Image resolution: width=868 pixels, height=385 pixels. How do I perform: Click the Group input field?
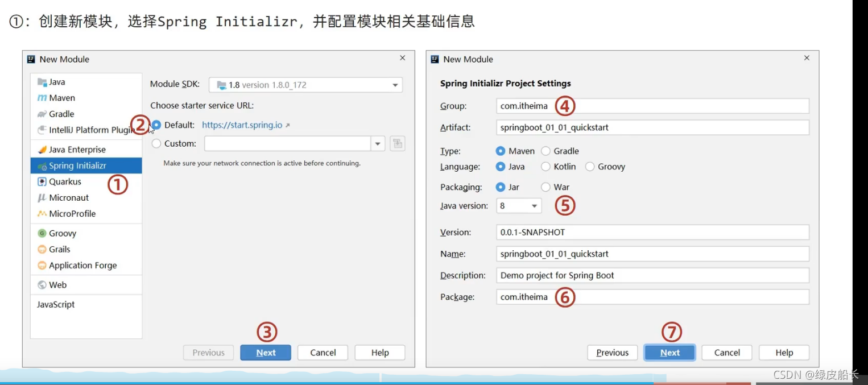pyautogui.click(x=652, y=106)
